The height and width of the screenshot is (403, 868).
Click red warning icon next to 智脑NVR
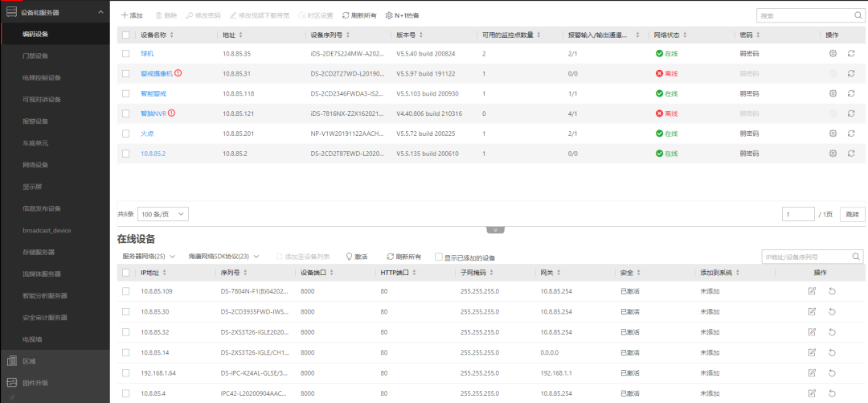point(171,113)
